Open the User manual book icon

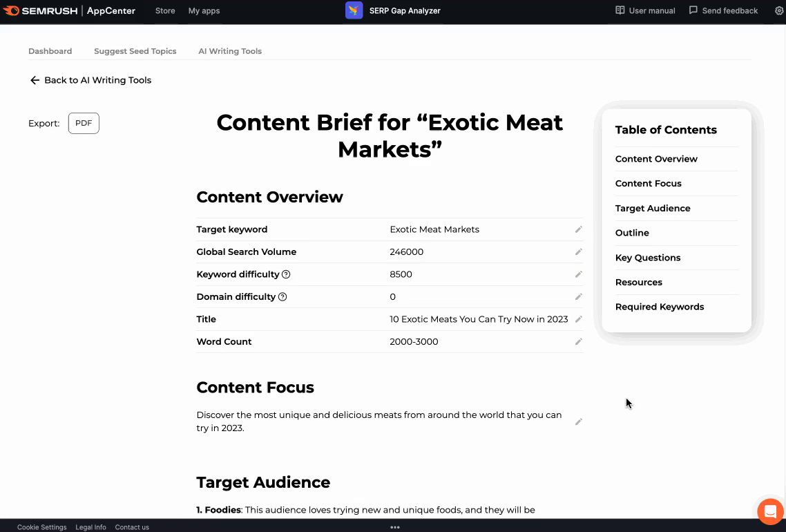pyautogui.click(x=620, y=10)
